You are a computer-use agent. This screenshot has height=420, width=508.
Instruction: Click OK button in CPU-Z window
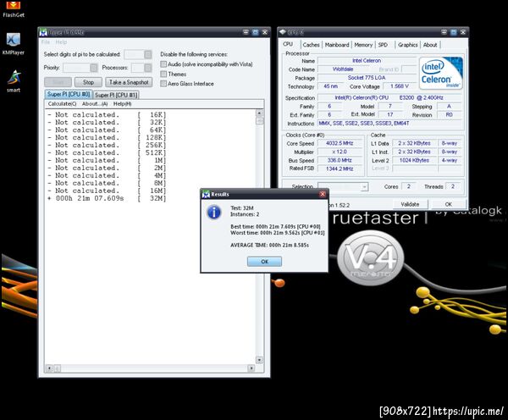tap(449, 204)
